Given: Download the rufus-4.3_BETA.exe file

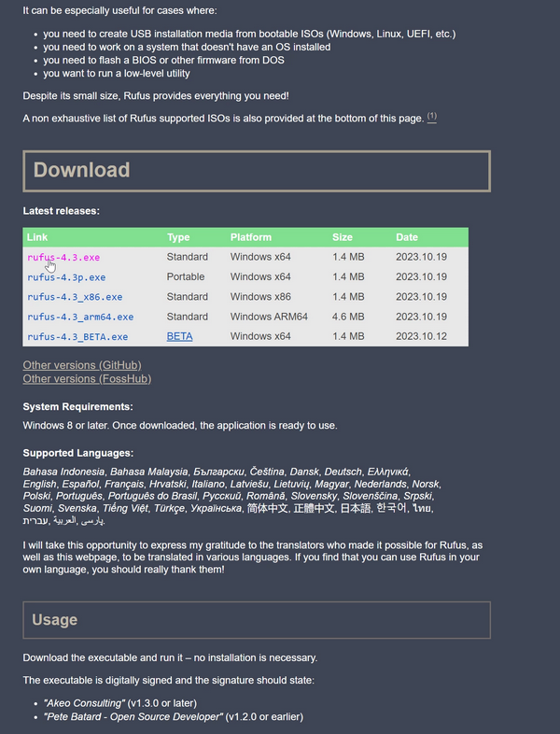Looking at the screenshot, I should click(x=77, y=336).
